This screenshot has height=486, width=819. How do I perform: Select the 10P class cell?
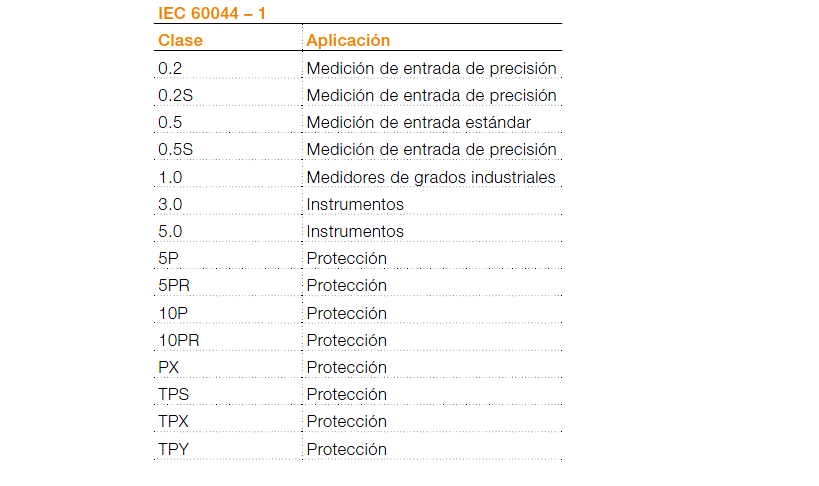click(x=173, y=313)
